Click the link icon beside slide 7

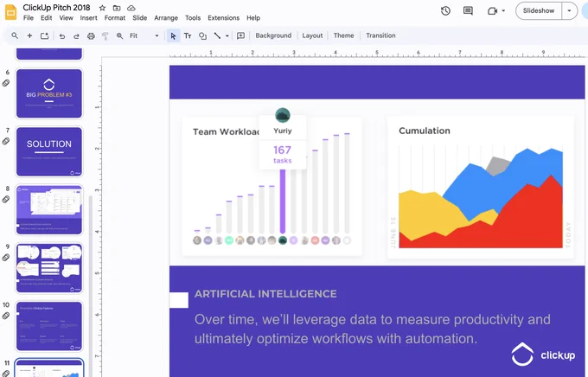[6, 142]
